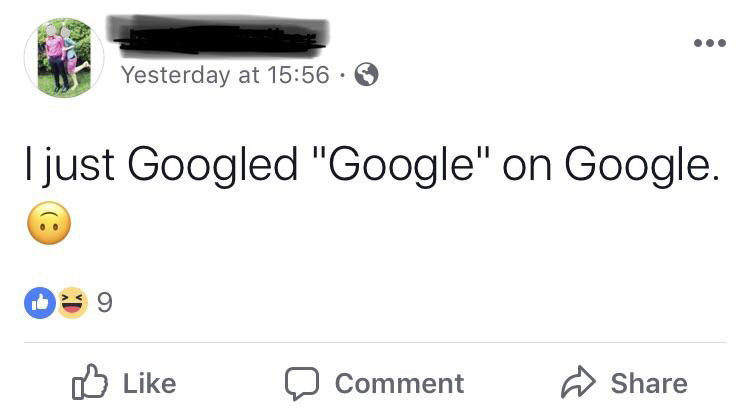Image resolution: width=750 pixels, height=417 pixels.
Task: Click the upside-down face emoji
Action: 48,223
